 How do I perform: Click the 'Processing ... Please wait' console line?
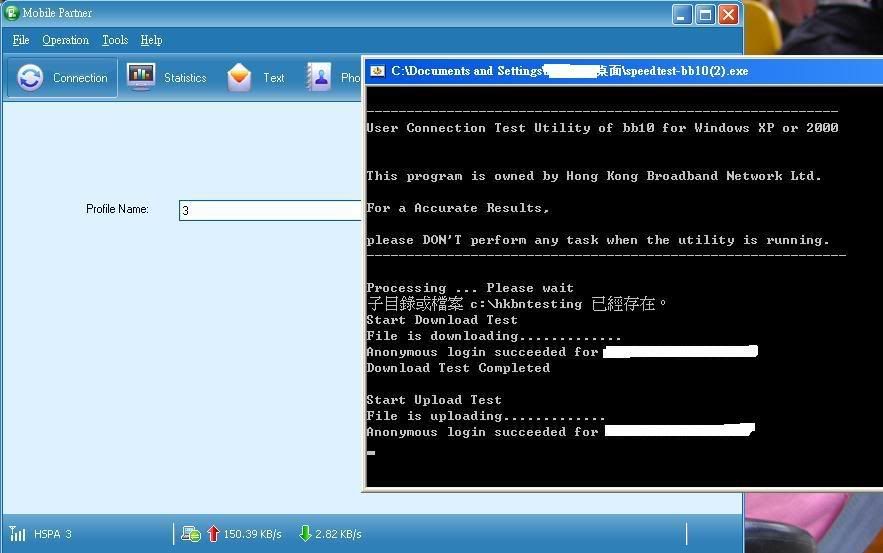coord(470,288)
